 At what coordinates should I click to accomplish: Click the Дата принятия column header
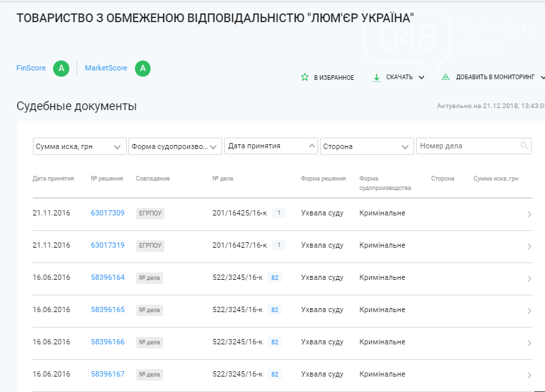click(53, 179)
